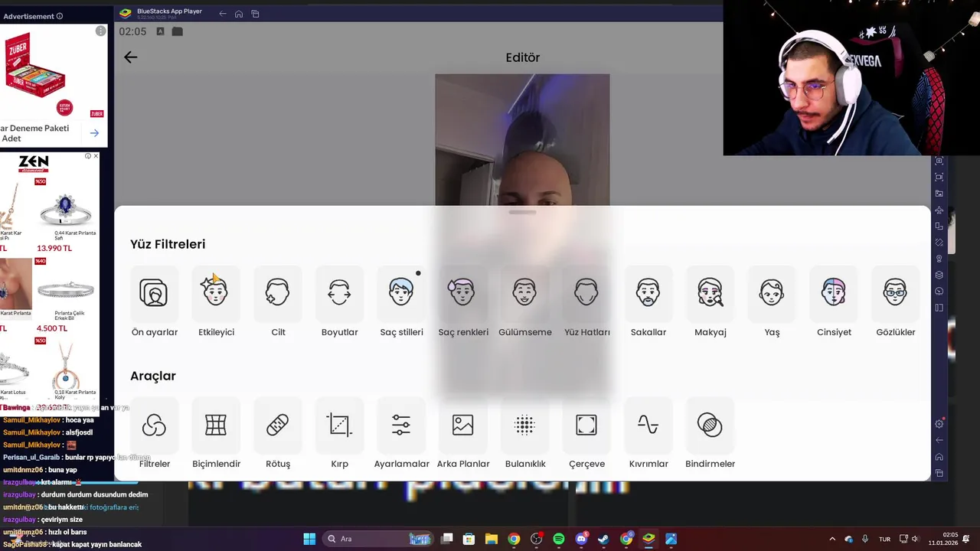Close the ZEN jewelry ad

tap(96, 156)
